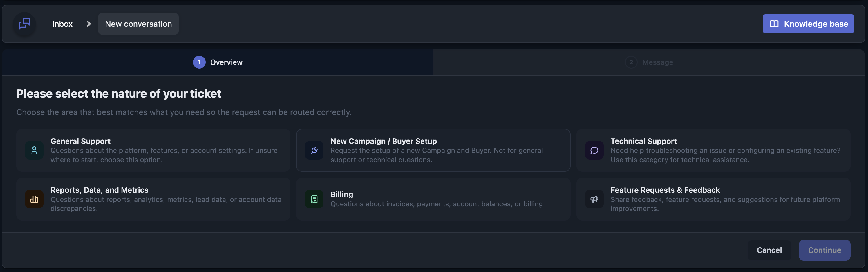Click the megaphone Feature Requests icon
The width and height of the screenshot is (868, 272).
[x=594, y=199]
